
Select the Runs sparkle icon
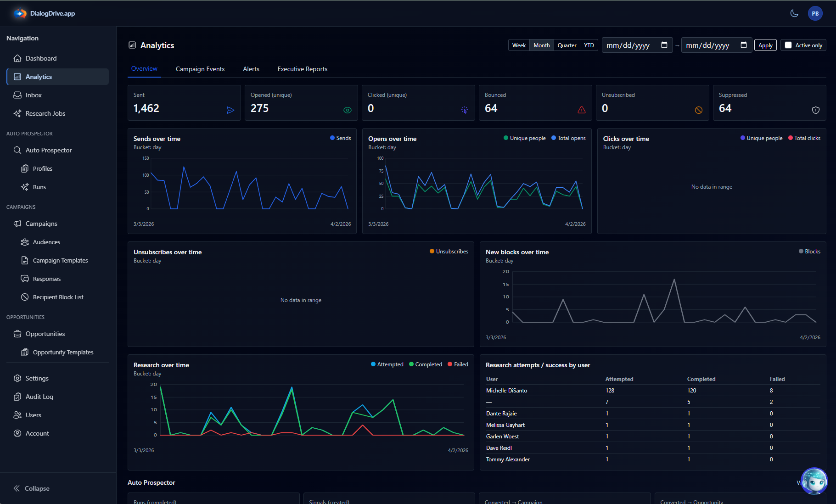(25, 187)
